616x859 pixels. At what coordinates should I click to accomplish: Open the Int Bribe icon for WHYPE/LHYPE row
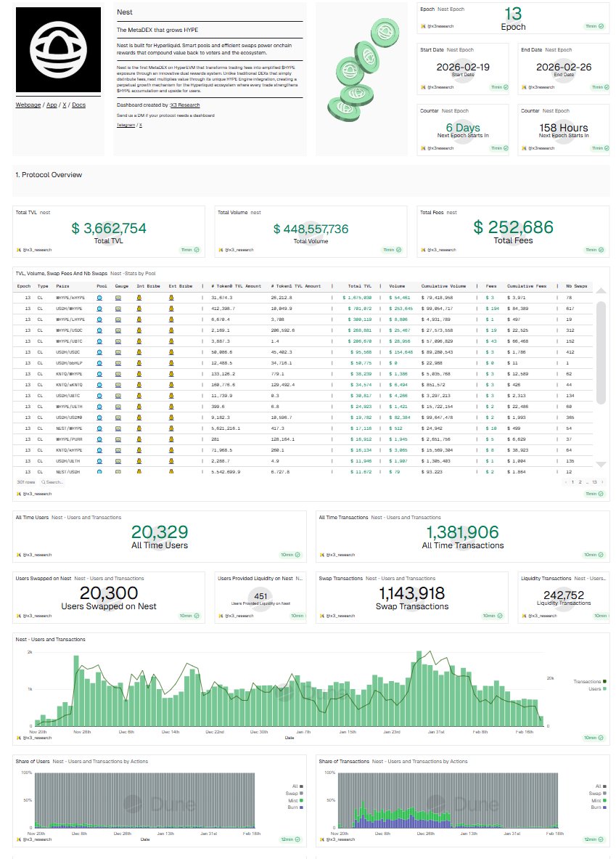[x=139, y=319]
